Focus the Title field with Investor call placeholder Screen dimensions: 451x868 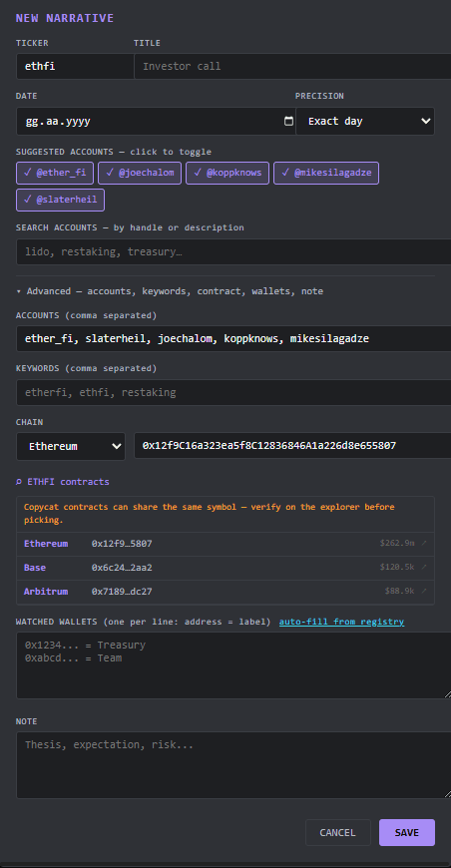click(292, 67)
